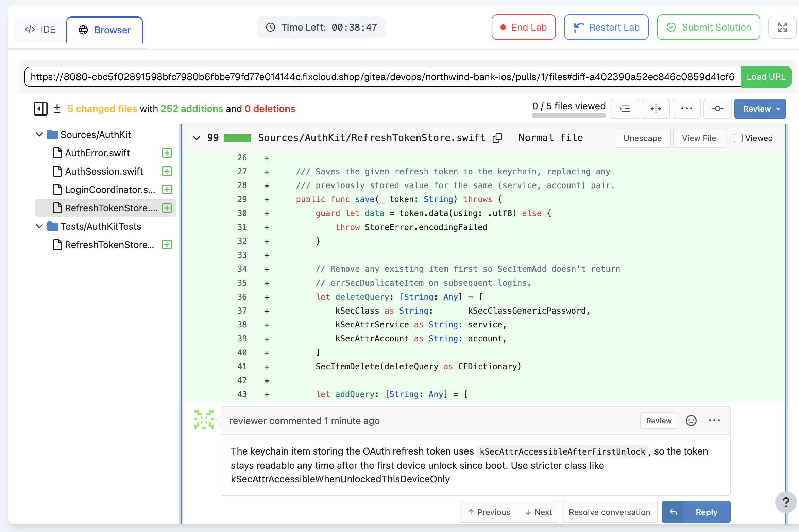Mark RefreshTokenStore.swift as Viewed

pos(738,138)
